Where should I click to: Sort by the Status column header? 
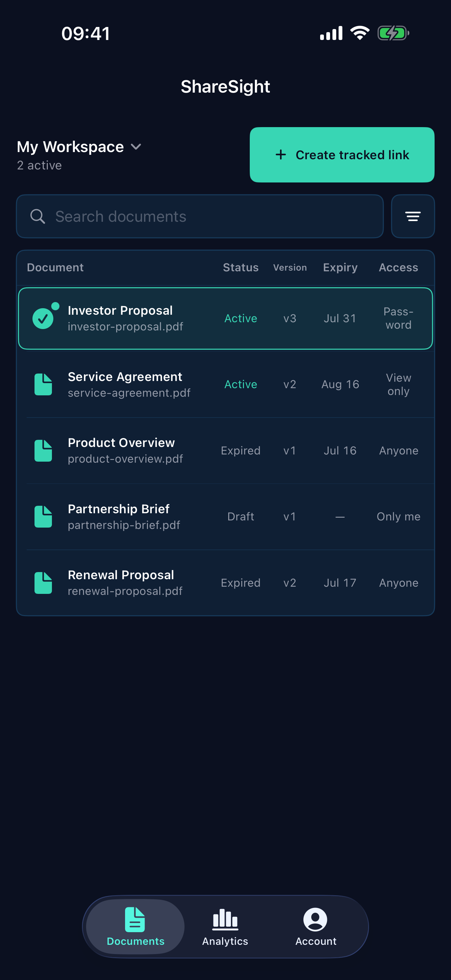coord(241,268)
